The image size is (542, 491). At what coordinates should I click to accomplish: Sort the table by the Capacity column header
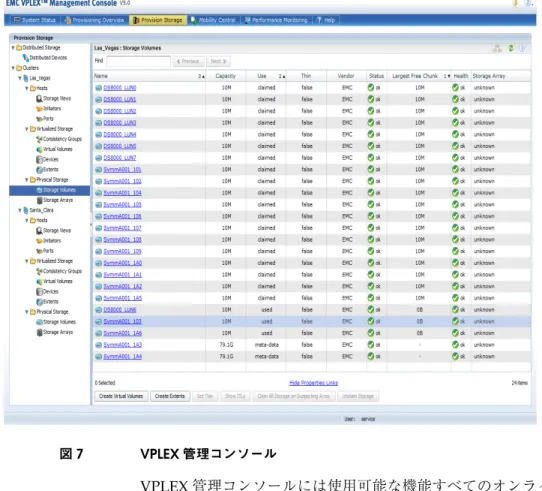(x=225, y=76)
